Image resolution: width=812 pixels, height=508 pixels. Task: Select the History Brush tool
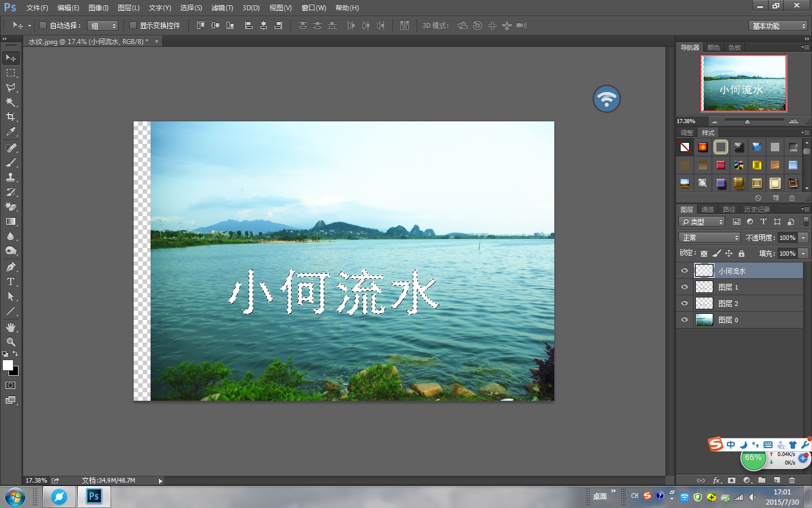11,192
